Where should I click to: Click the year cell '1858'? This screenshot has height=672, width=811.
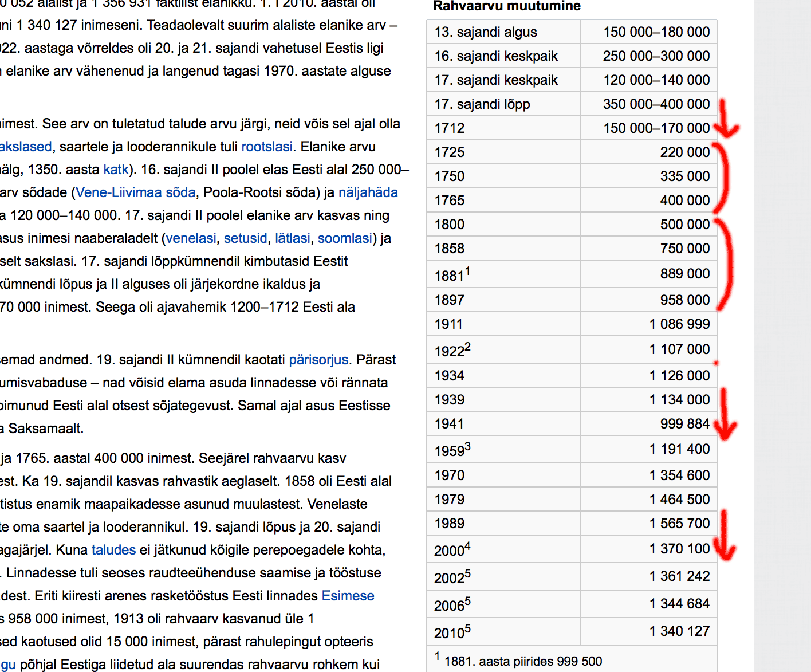pos(450,249)
